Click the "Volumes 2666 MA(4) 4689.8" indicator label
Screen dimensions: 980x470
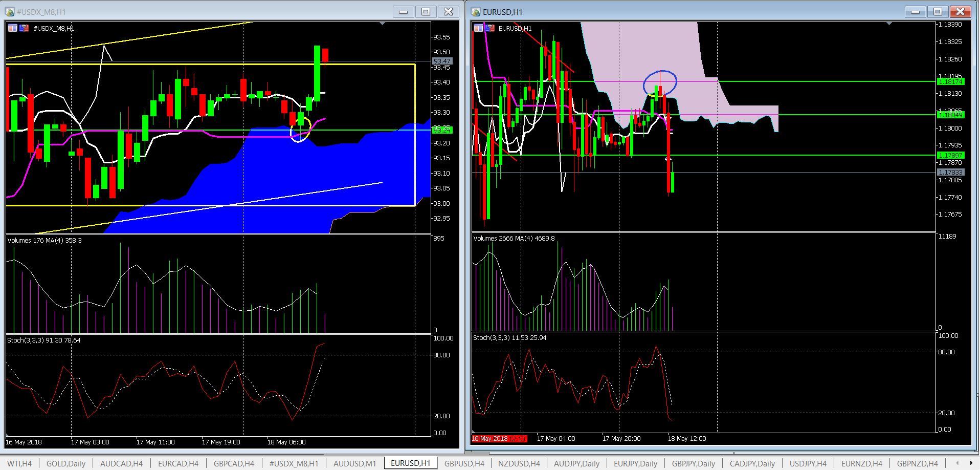click(514, 238)
